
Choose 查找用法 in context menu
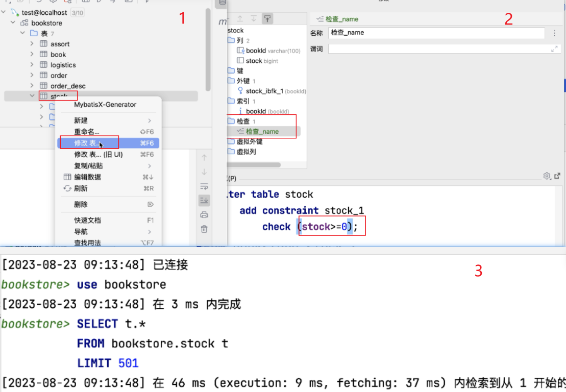(108, 242)
